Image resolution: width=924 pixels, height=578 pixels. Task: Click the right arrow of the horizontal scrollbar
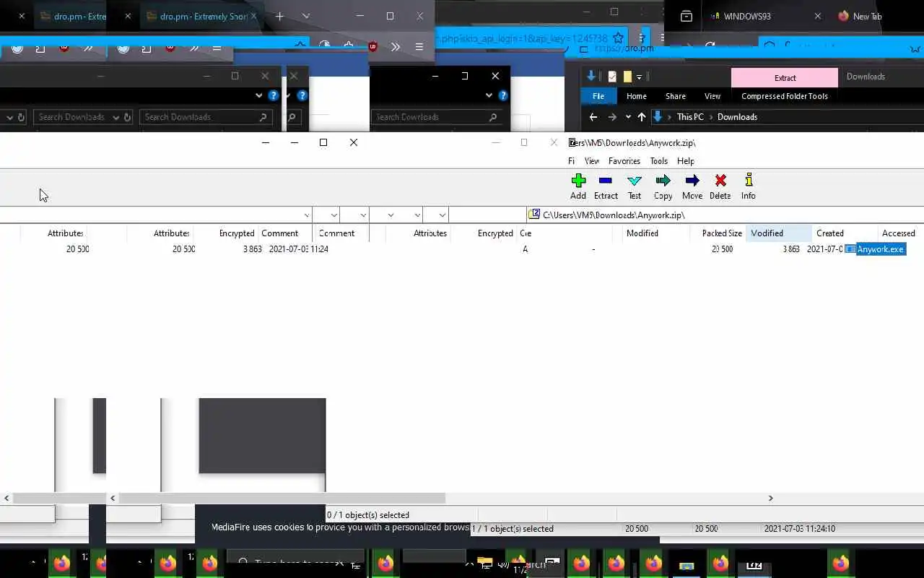pyautogui.click(x=770, y=498)
